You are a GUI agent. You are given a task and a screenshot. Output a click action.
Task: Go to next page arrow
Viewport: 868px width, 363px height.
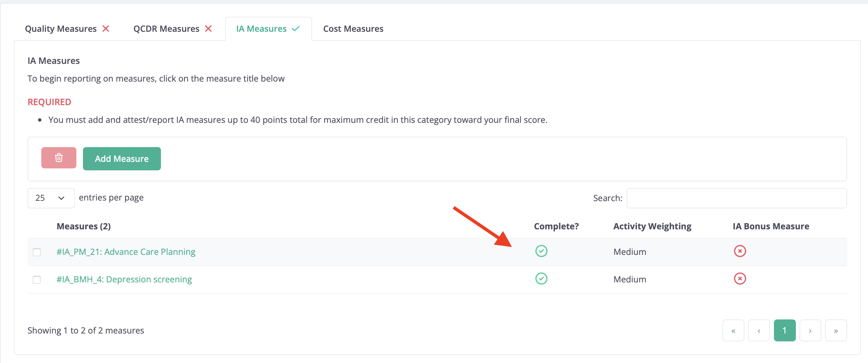point(810,330)
